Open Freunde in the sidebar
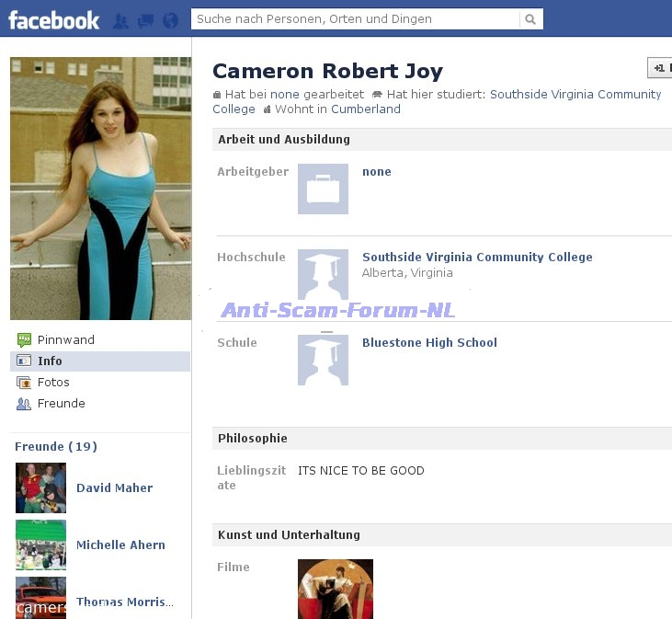The width and height of the screenshot is (672, 619). [61, 403]
